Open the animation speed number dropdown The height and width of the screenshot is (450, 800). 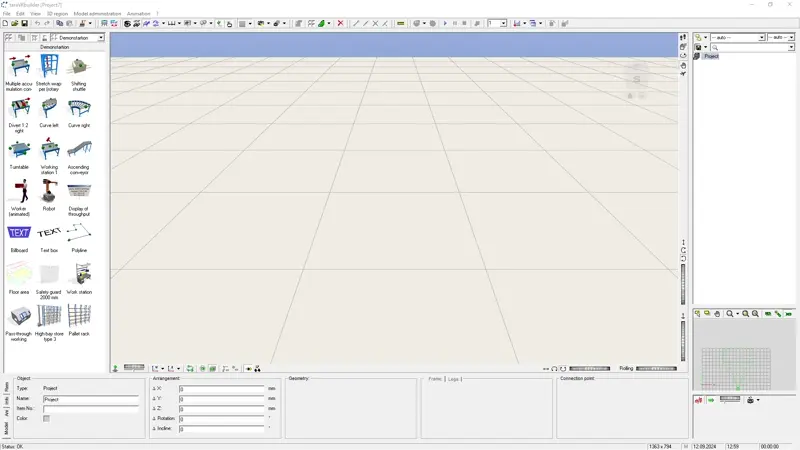click(x=503, y=23)
